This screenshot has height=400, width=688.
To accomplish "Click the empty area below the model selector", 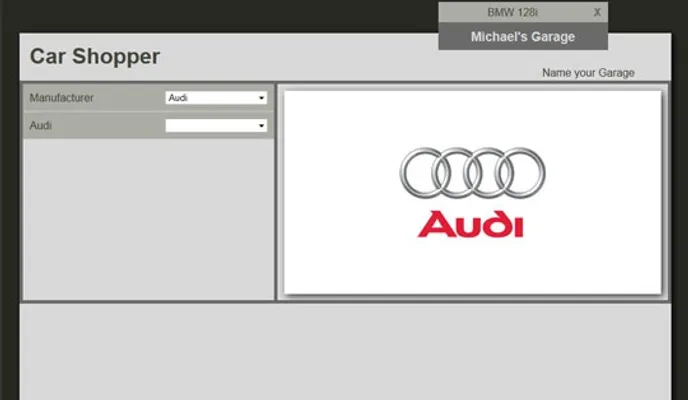I will tap(148, 220).
